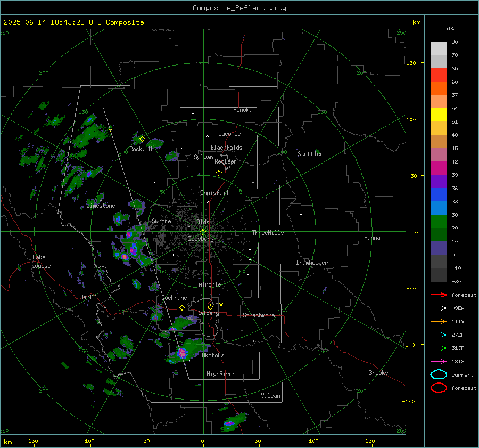Click the yellow diamond marker below RedDeer
The height and width of the screenshot is (448, 479).
219,173
